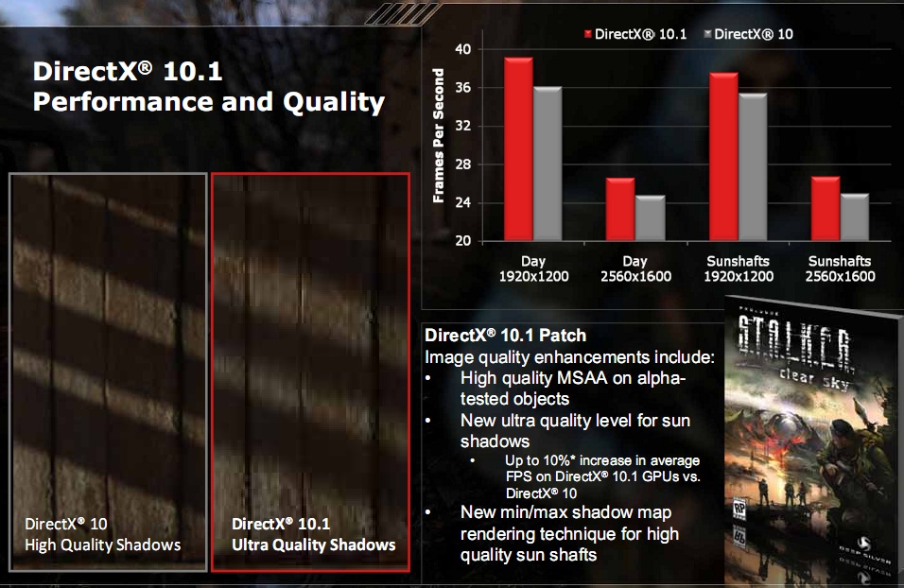The height and width of the screenshot is (588, 904).
Task: Click the gray Day 2560x1600 bar
Action: (x=651, y=218)
